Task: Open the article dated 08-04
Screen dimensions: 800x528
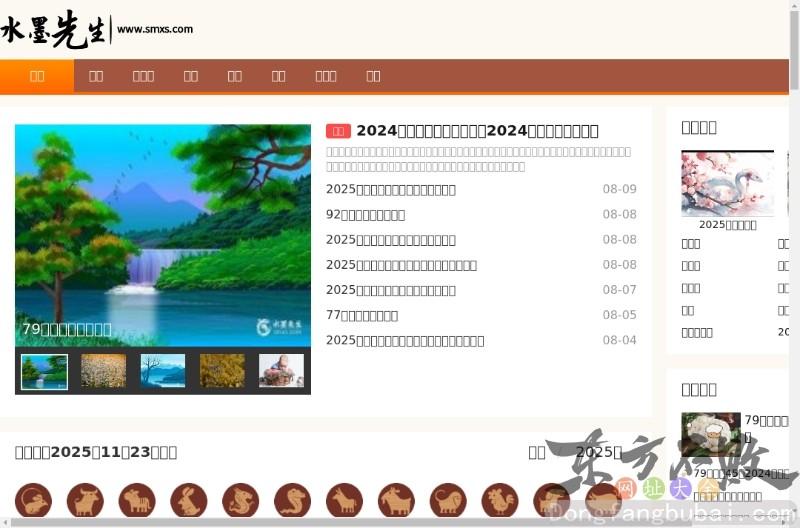Action: coord(405,340)
